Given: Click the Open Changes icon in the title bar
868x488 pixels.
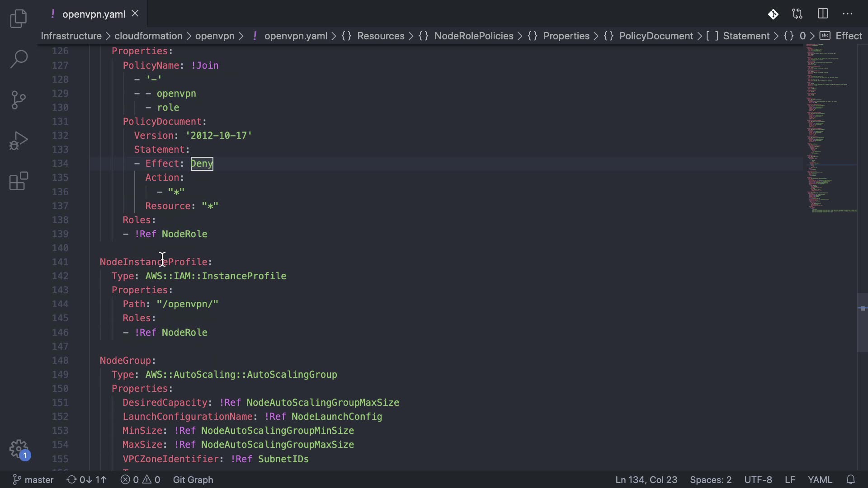Looking at the screenshot, I should (797, 14).
